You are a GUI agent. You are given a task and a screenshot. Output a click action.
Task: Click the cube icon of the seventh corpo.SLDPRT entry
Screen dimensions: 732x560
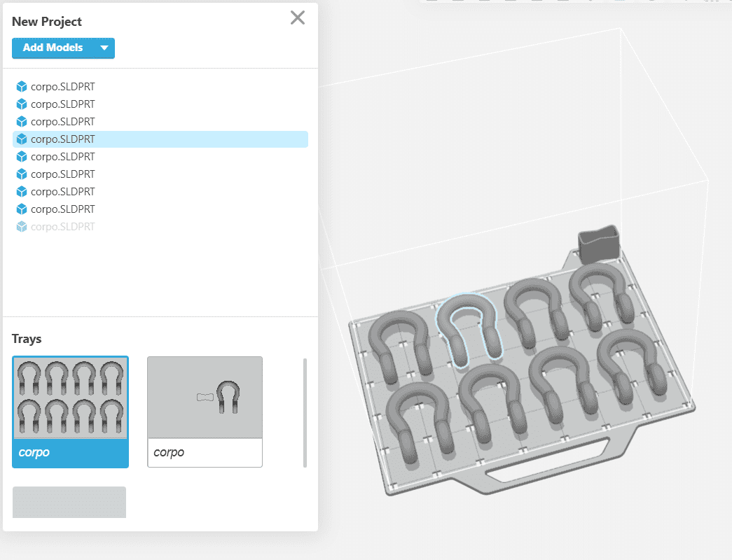(x=20, y=191)
